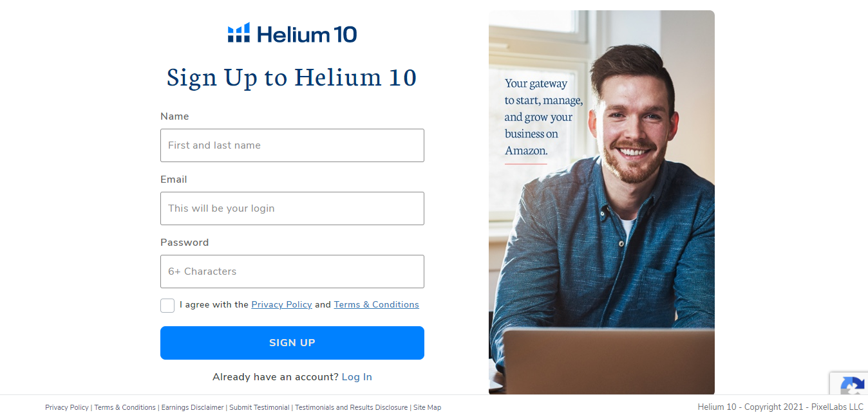Open Testimonials and Results Disclosure link
Screen dimensions: 868x415
pyautogui.click(x=352, y=407)
